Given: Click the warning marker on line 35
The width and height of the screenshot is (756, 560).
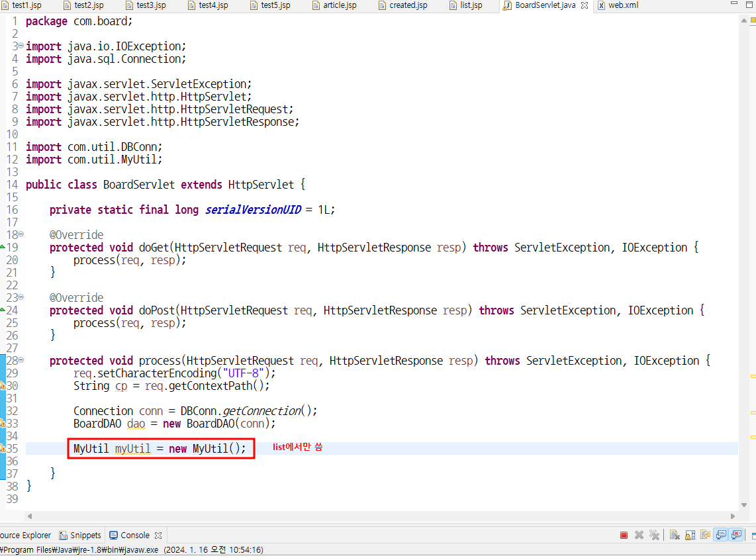Looking at the screenshot, I should [3, 449].
